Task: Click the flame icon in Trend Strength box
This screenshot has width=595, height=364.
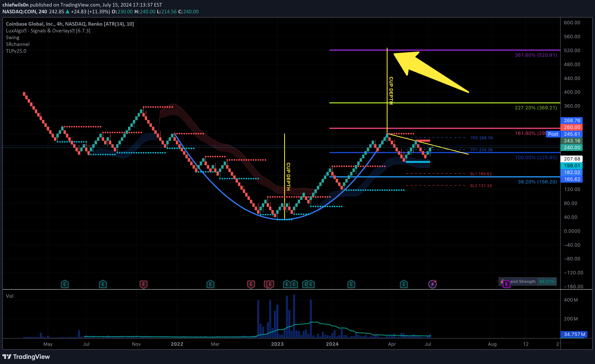Action: (x=502, y=281)
